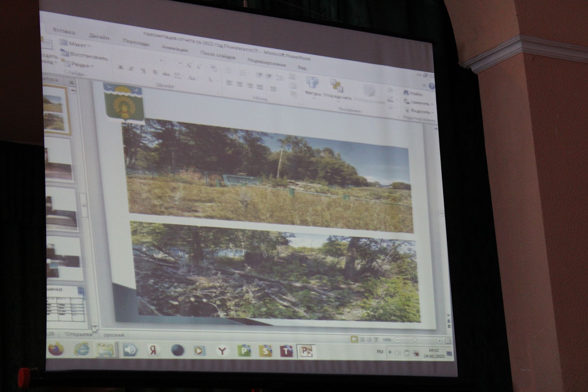
Task: Switch to Normal view
Action: coord(355,339)
